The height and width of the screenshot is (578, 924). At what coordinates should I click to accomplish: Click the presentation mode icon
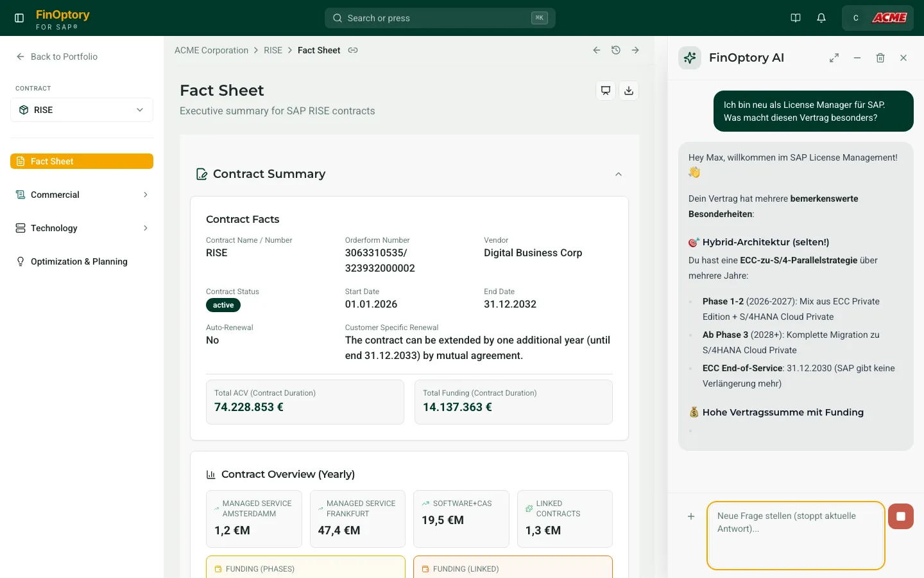pyautogui.click(x=606, y=91)
